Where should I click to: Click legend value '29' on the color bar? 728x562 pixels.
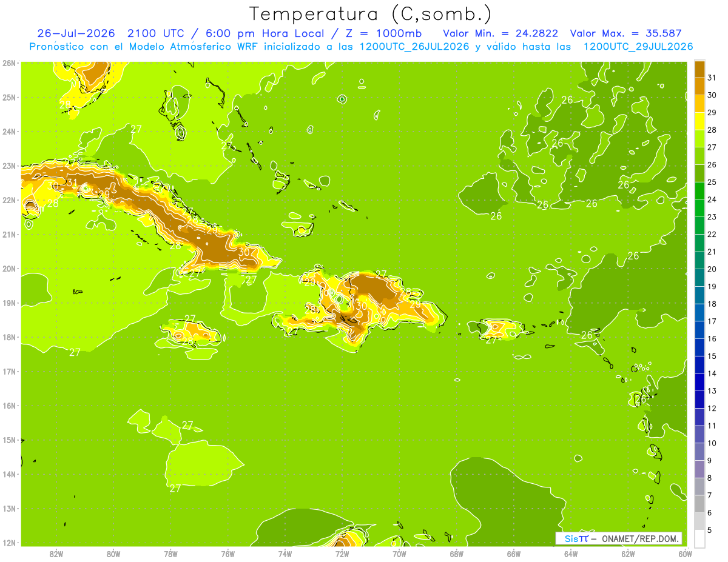click(712, 112)
